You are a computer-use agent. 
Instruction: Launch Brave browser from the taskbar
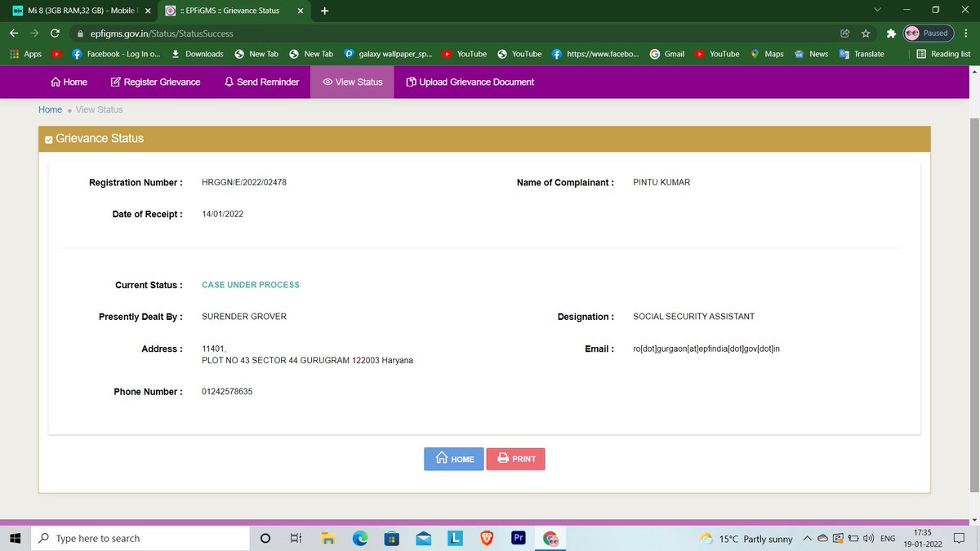click(488, 539)
